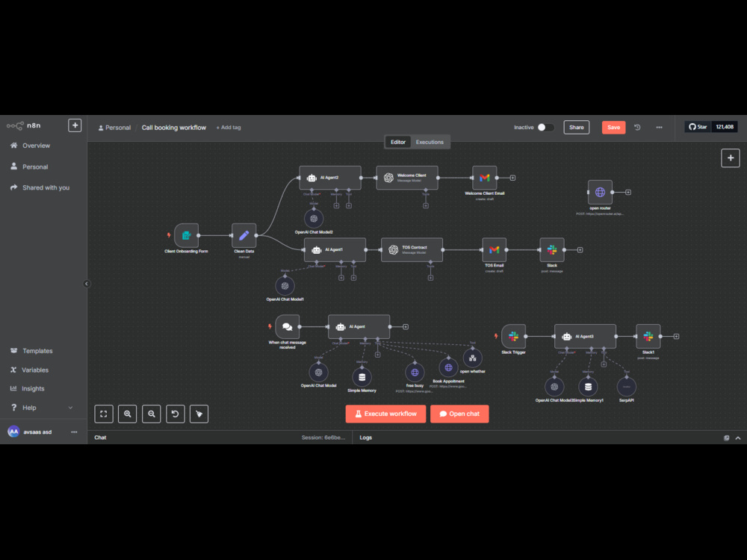The image size is (747, 560).
Task: Open the AI Agent node
Action: (x=359, y=327)
